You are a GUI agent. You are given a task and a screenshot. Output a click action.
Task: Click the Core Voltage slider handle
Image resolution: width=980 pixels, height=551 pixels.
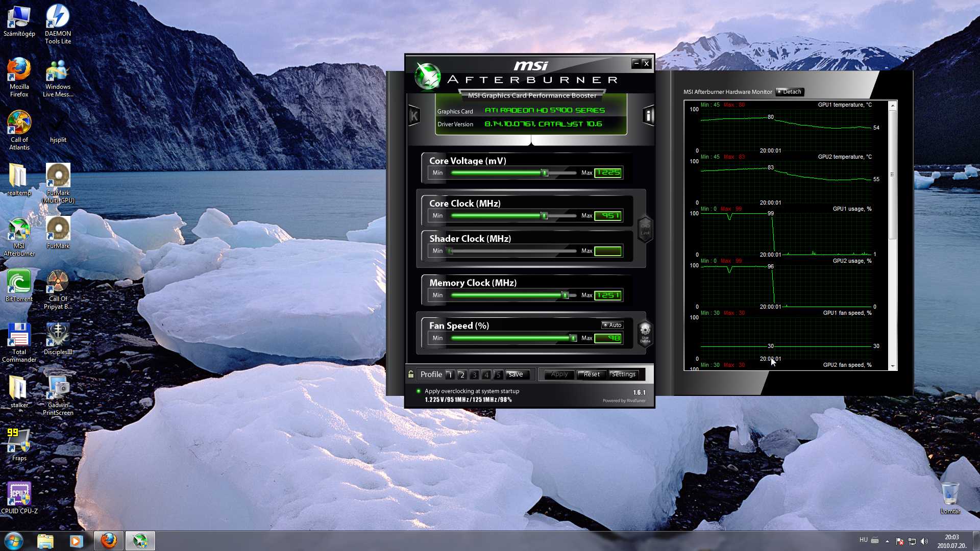point(545,173)
